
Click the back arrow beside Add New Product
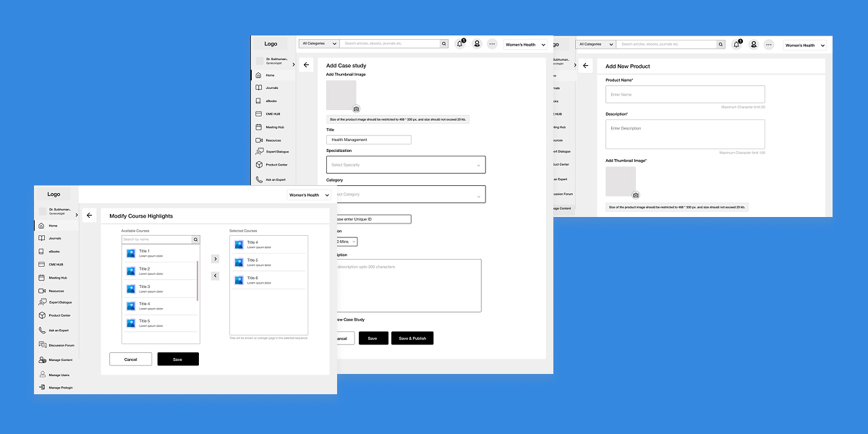click(x=586, y=66)
